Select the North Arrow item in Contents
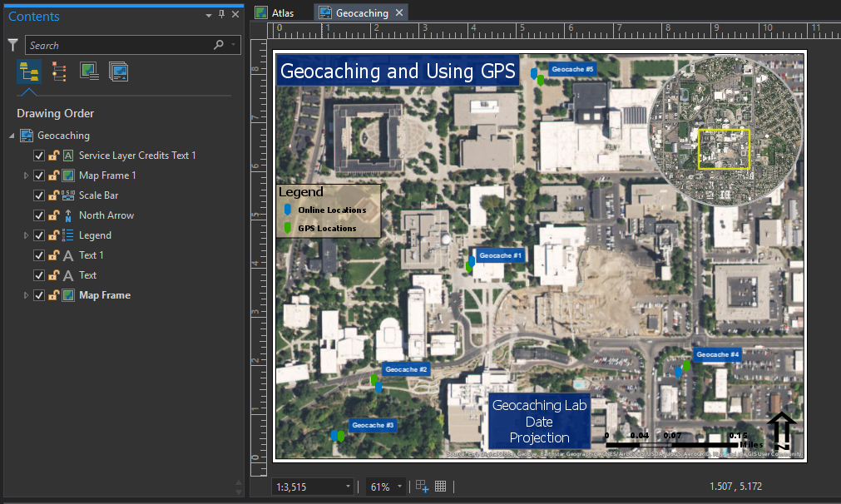The height and width of the screenshot is (504, 841). pos(106,215)
